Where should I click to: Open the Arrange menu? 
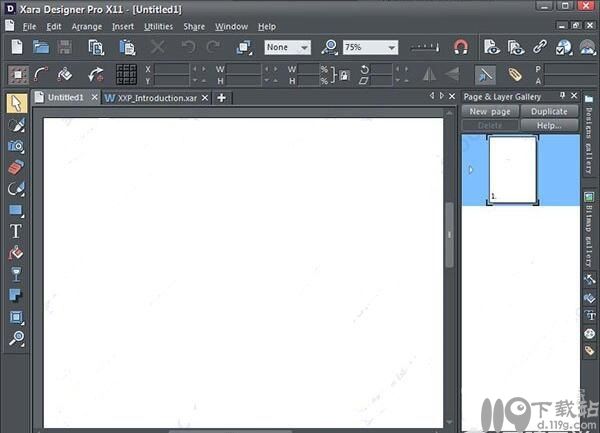[x=87, y=26]
